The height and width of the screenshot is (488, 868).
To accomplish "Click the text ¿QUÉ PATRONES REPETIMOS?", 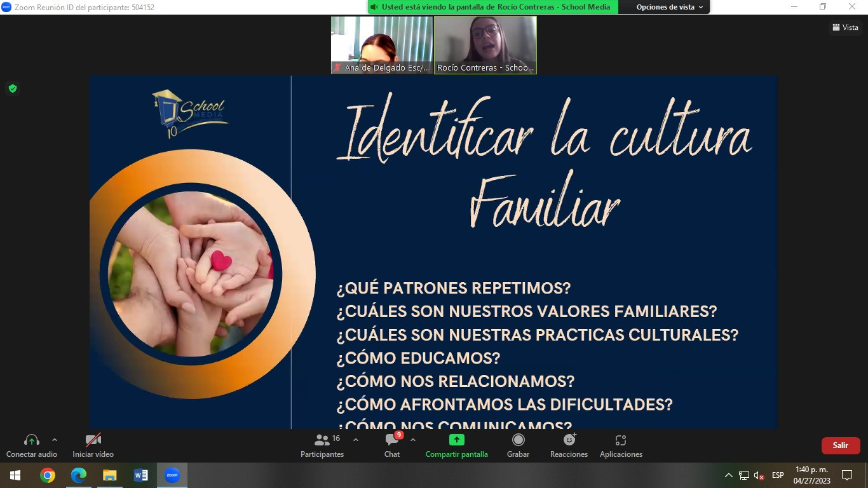I will click(x=454, y=288).
